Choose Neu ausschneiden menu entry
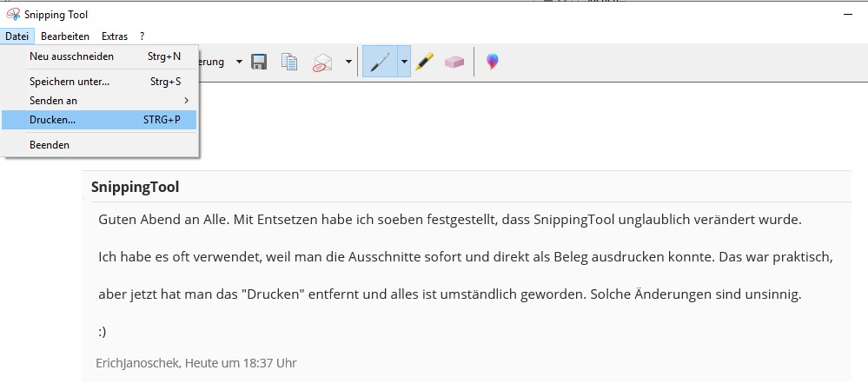868x390 pixels. click(x=99, y=56)
